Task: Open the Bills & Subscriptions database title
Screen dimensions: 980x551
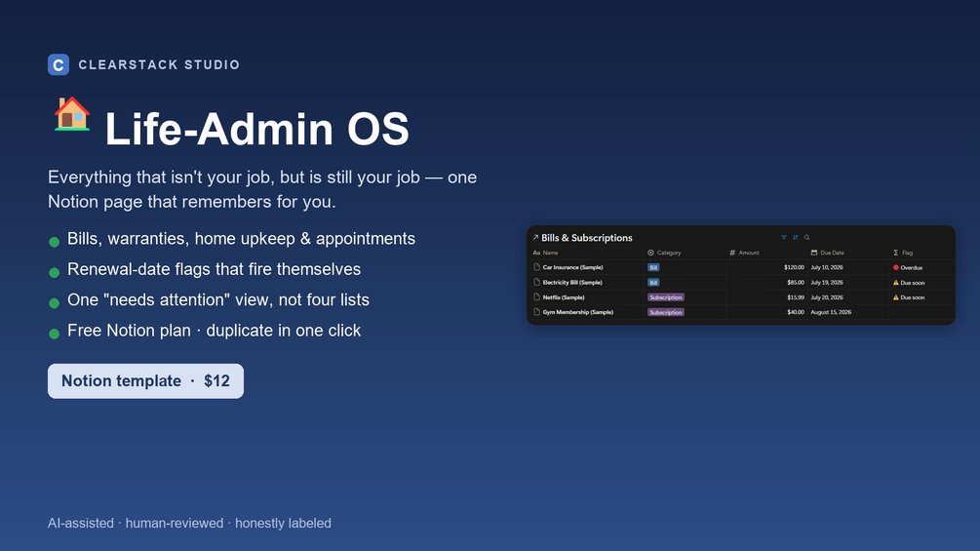Action: pyautogui.click(x=587, y=237)
